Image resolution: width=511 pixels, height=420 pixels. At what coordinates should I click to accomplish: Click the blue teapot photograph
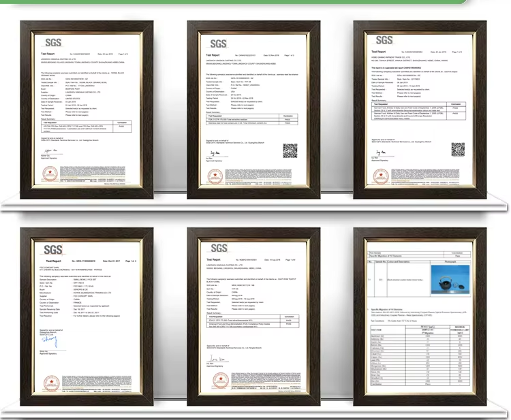450,280
